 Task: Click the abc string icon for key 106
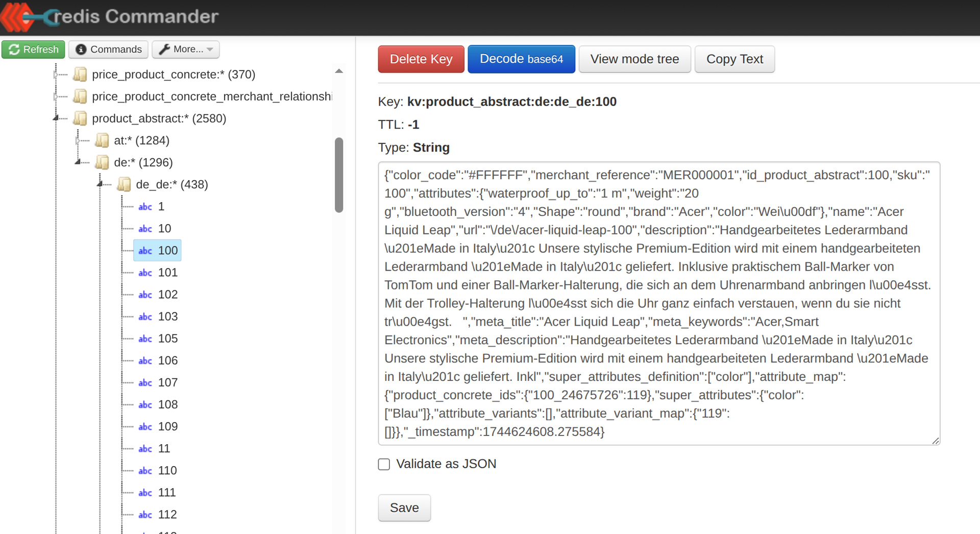145,360
